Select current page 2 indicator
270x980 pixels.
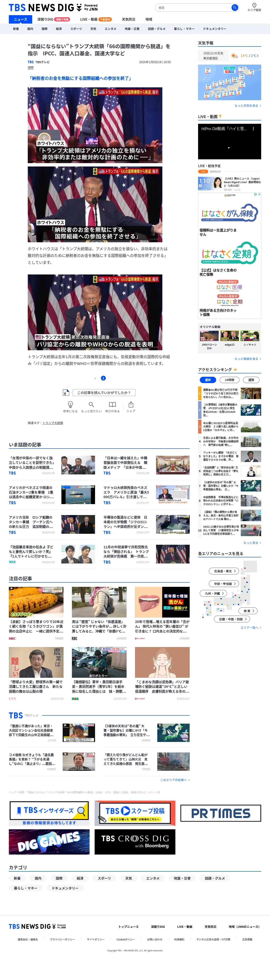tap(103, 378)
